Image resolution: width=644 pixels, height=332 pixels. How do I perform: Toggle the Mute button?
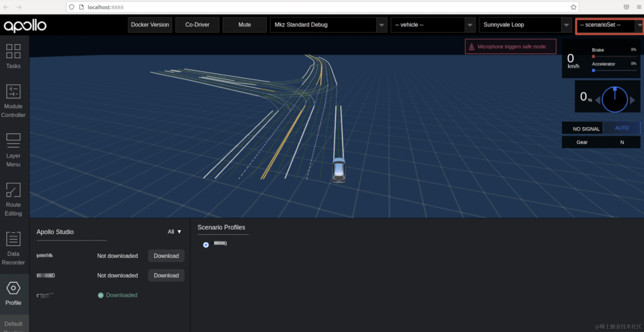[x=245, y=25]
